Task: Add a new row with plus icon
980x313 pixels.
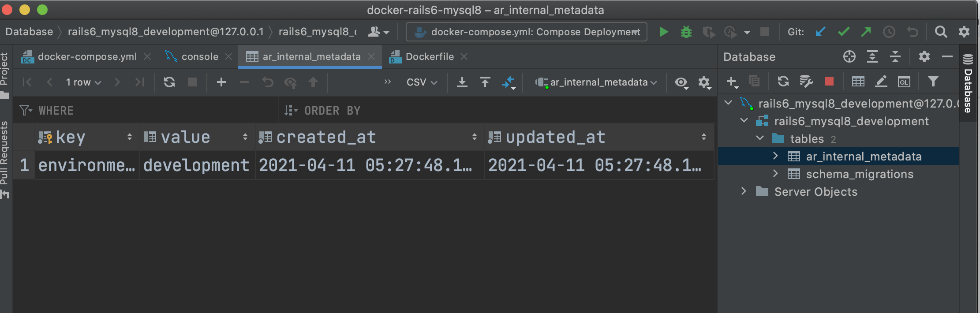Action: pyautogui.click(x=221, y=82)
